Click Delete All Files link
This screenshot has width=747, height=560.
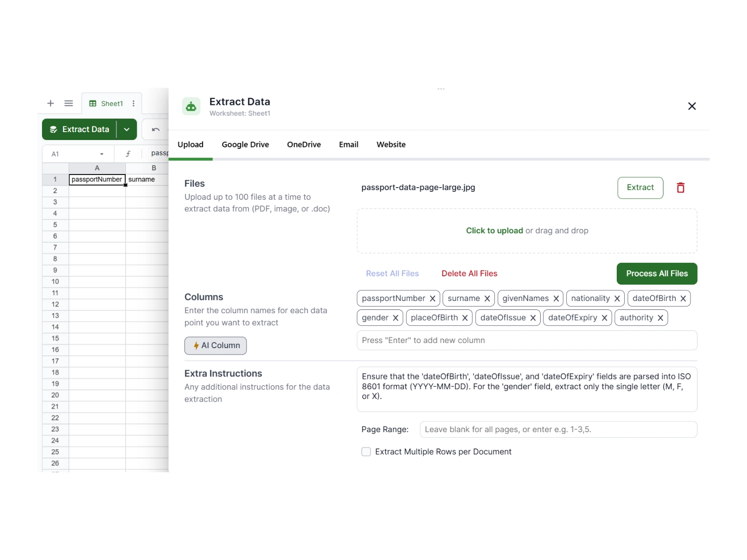click(x=469, y=273)
